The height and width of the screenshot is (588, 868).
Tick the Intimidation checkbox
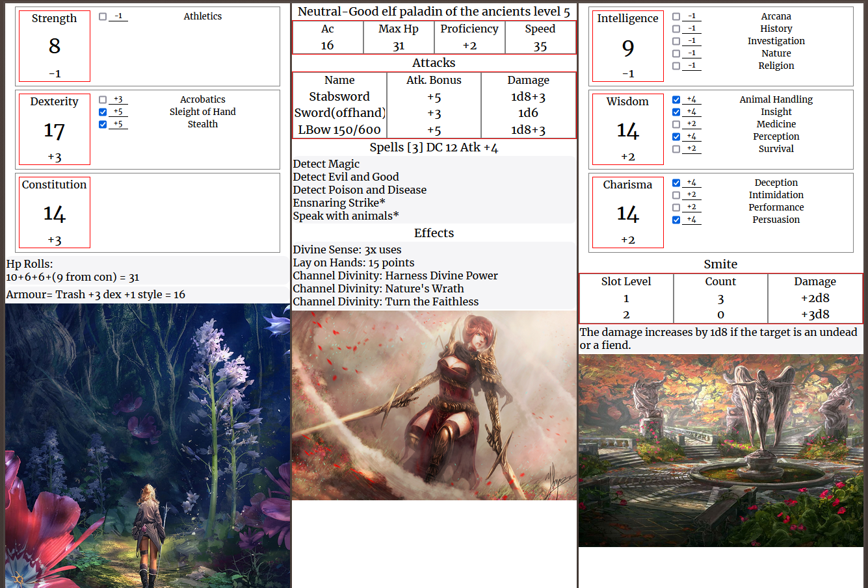676,195
